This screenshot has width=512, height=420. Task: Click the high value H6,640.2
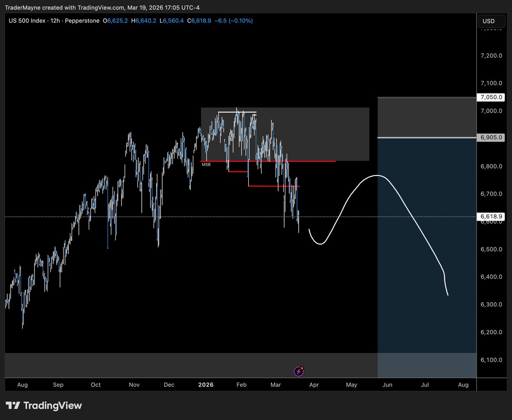click(x=143, y=20)
